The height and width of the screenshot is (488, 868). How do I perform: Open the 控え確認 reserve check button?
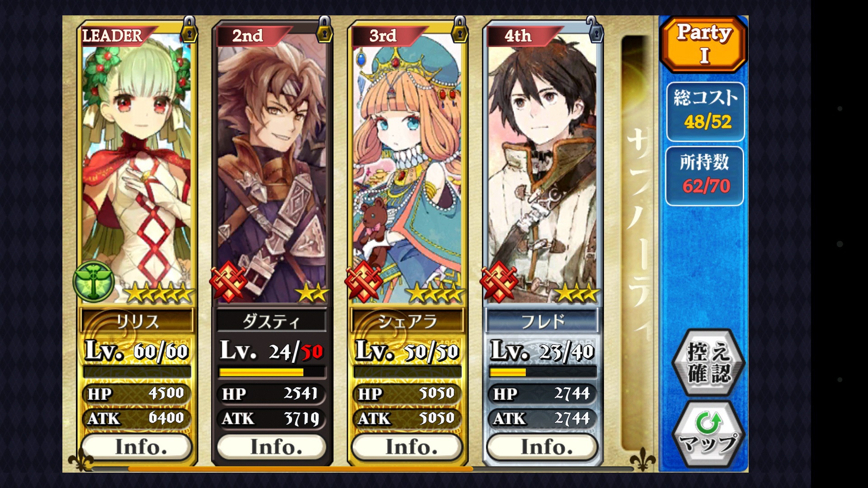tap(708, 363)
